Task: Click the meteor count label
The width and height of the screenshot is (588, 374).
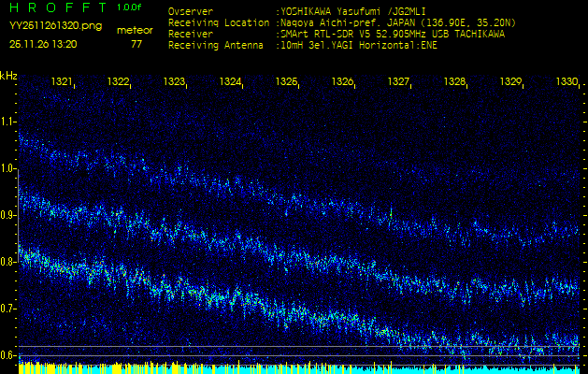Action: (x=135, y=30)
